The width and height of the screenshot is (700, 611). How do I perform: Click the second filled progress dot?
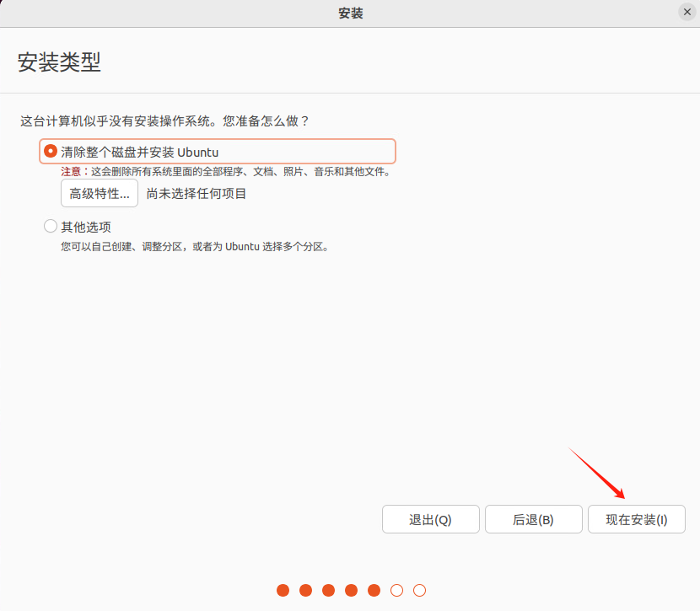tap(306, 591)
